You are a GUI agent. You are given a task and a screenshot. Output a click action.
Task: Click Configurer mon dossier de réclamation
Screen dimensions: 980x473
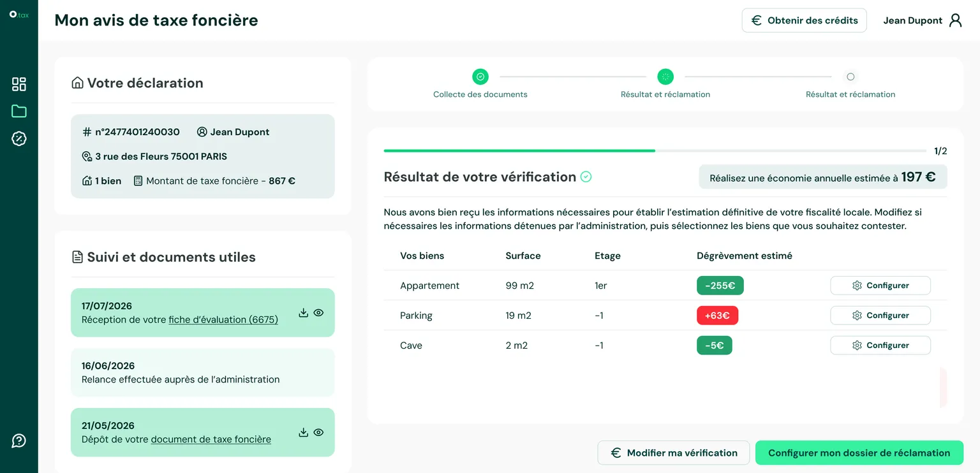[859, 453]
